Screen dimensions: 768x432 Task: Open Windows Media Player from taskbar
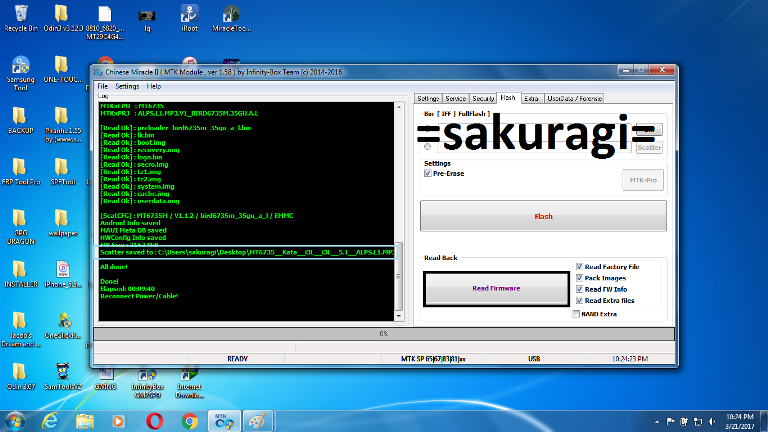(119, 421)
